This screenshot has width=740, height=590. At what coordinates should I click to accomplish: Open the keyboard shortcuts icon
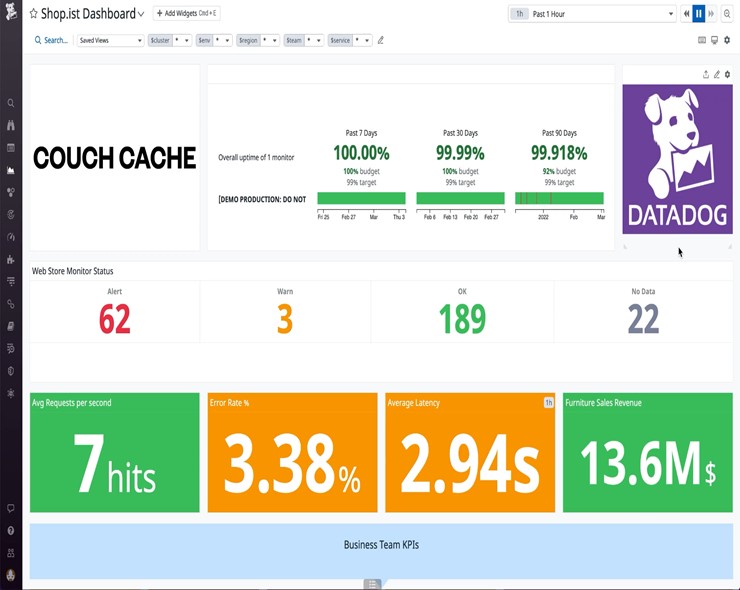[702, 40]
